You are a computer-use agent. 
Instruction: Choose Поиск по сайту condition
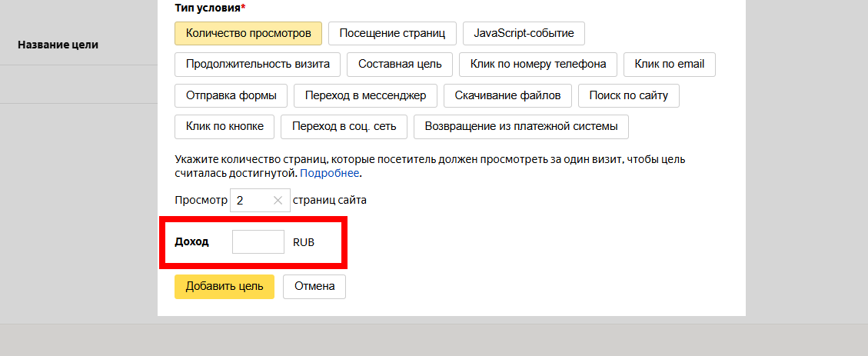coord(629,96)
